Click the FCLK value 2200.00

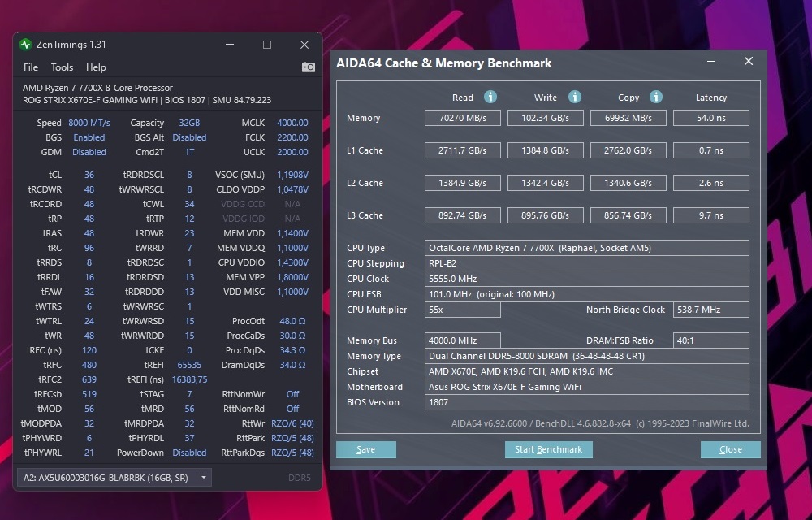pos(292,137)
